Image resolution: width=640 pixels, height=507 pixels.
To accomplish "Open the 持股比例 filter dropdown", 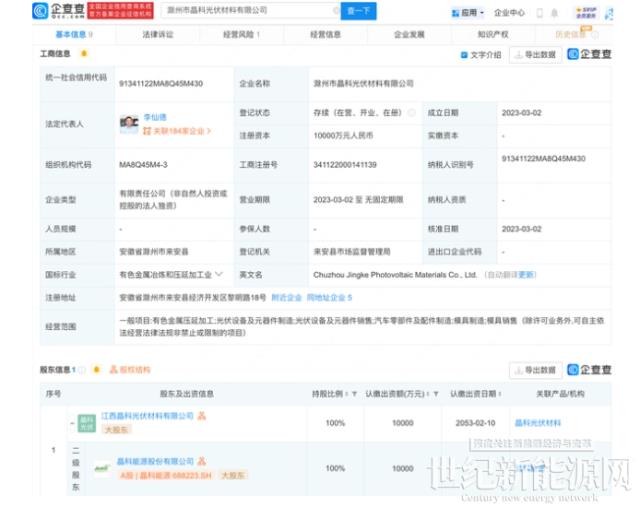I will (x=354, y=394).
